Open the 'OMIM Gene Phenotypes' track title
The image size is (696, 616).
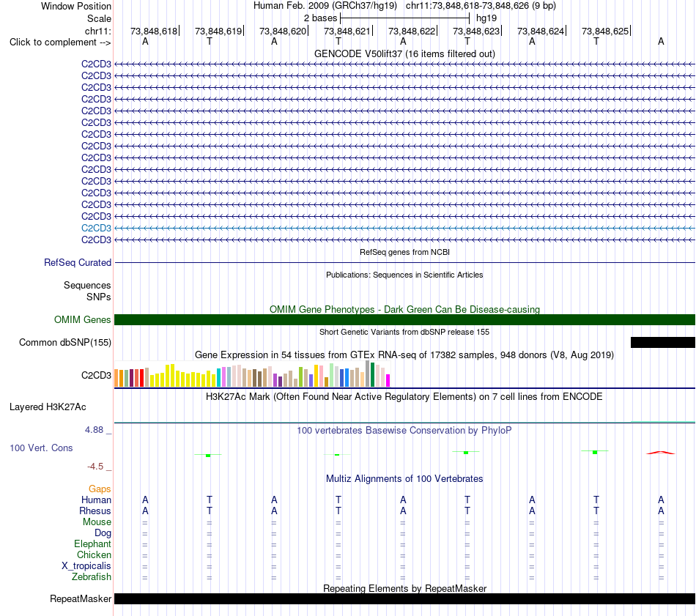point(404,309)
